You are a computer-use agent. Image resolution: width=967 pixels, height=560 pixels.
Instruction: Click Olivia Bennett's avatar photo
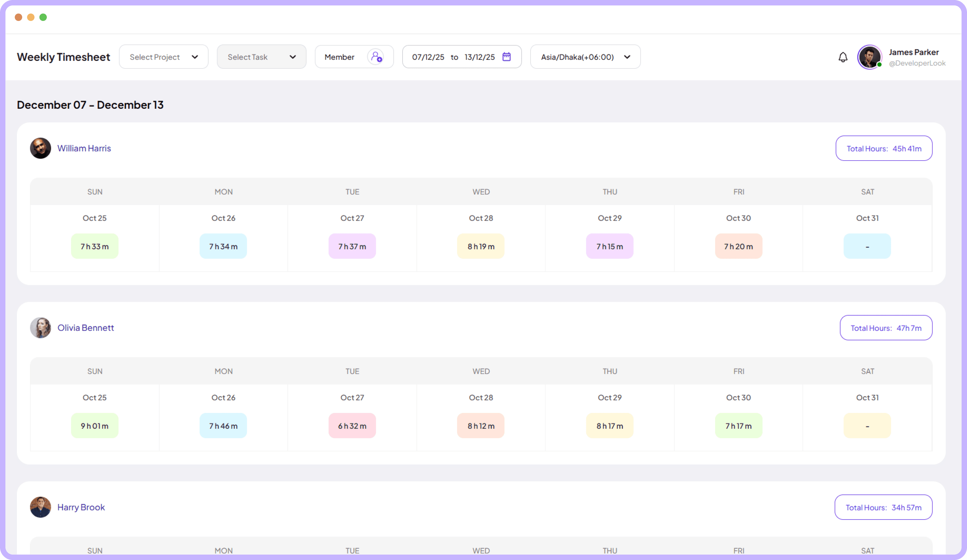40,327
